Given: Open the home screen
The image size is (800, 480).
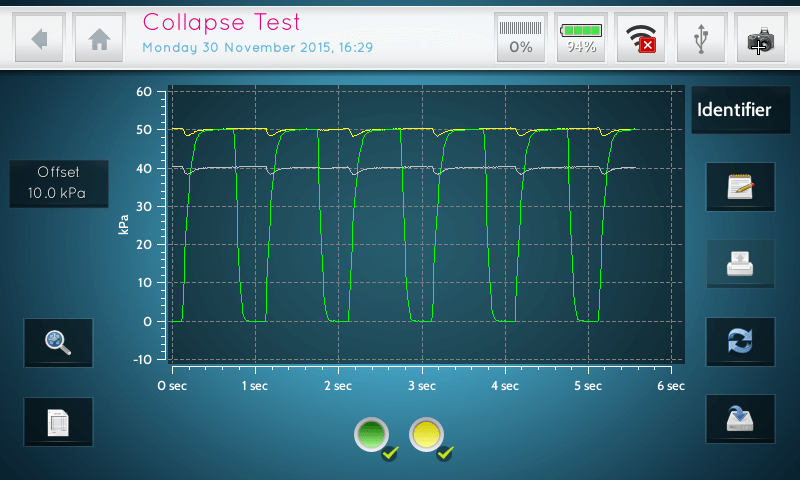Looking at the screenshot, I should 99,38.
